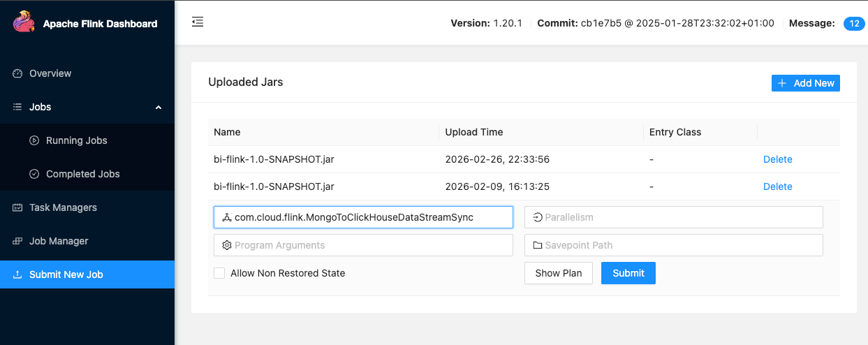This screenshot has height=345, width=868.
Task: Select jar row uploaded 2026-02-26, 22:33:56
Action: [x=524, y=159]
